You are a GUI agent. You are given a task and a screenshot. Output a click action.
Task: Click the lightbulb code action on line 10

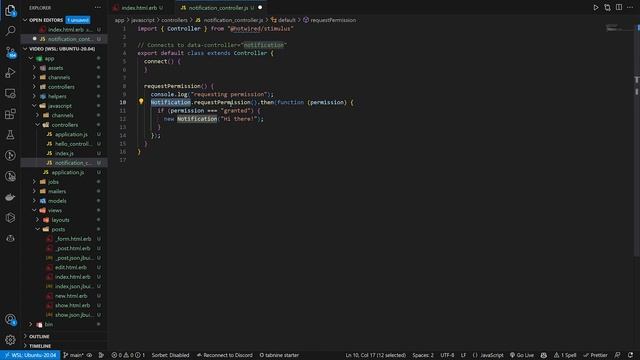(141, 102)
